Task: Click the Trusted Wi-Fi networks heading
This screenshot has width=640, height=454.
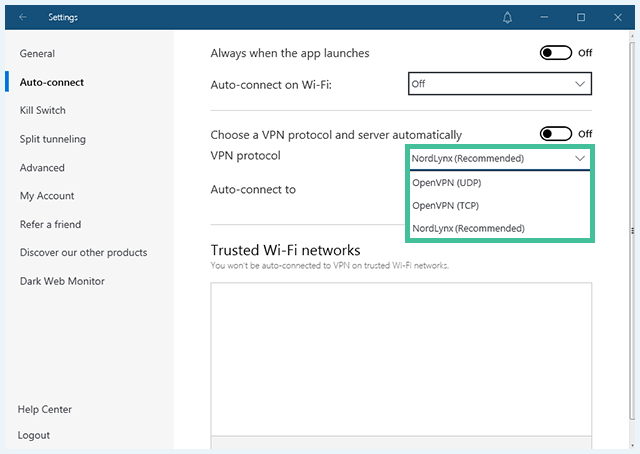Action: (x=285, y=250)
